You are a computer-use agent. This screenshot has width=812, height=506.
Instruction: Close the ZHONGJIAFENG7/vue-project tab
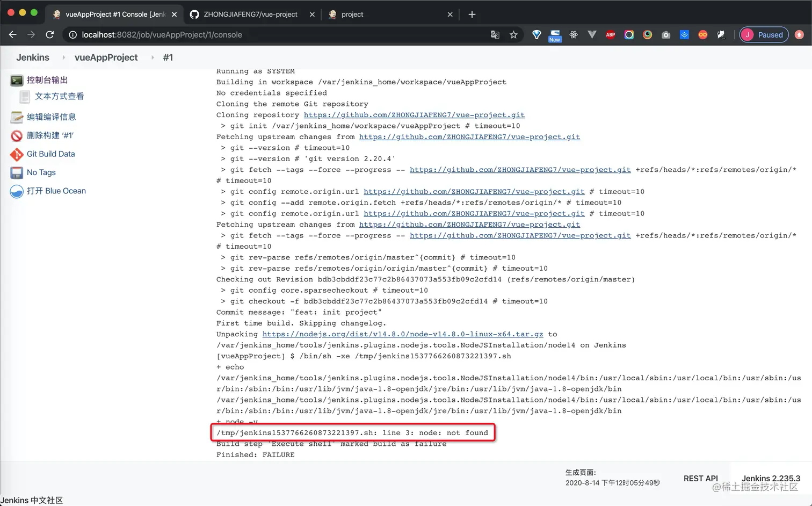(312, 15)
